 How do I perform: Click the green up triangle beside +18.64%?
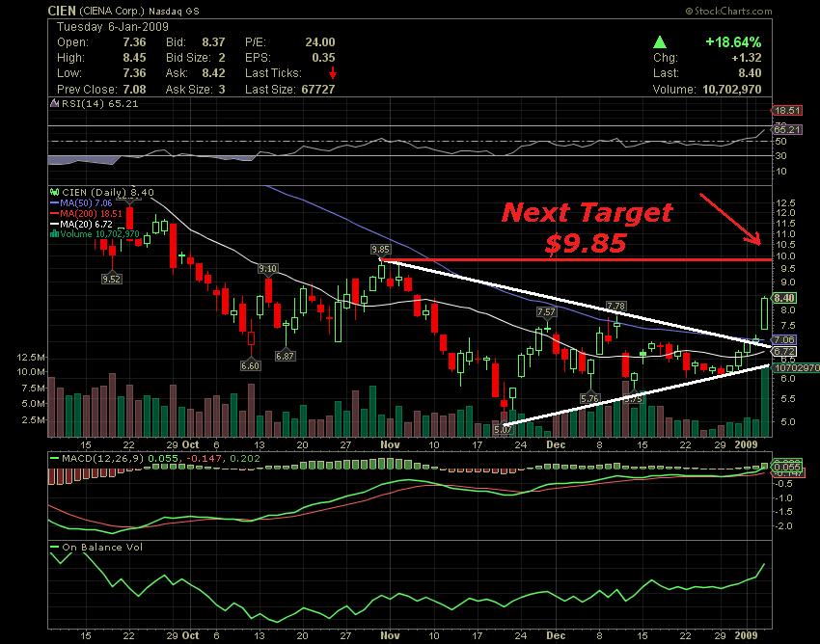[x=660, y=42]
